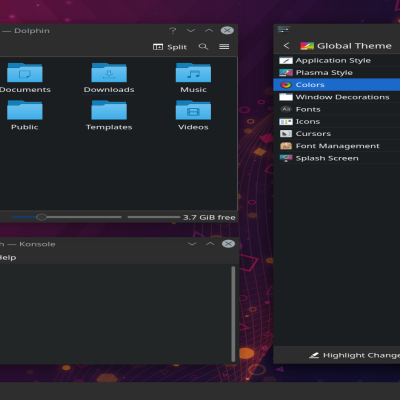Click the search magnifier in Dolphin
The width and height of the screenshot is (400, 400).
[203, 47]
